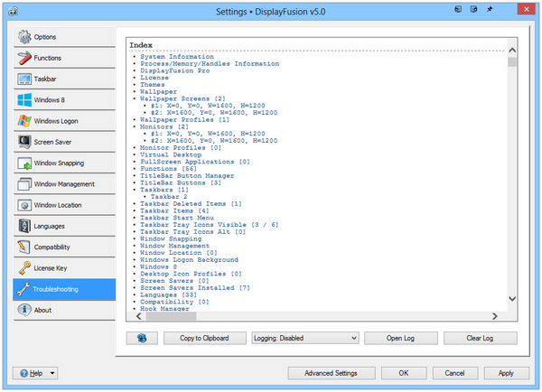The height and width of the screenshot is (392, 542).
Task: Click the About info icon
Action: pos(24,310)
